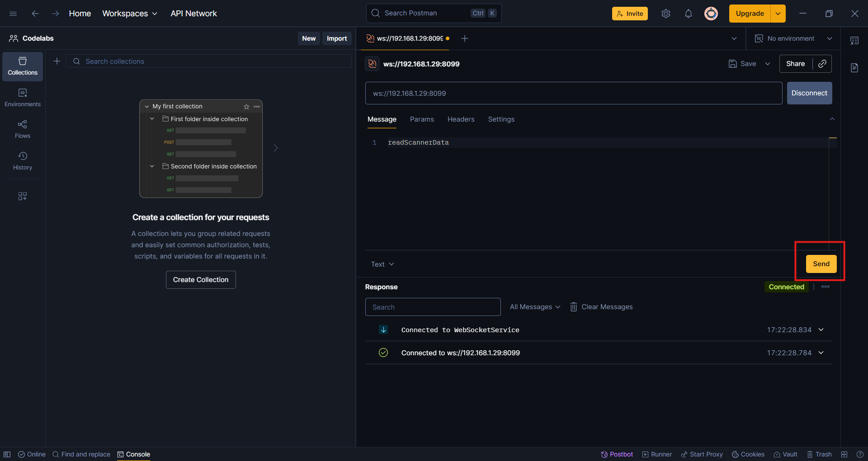Click the copy link icon beside Share

click(x=822, y=64)
